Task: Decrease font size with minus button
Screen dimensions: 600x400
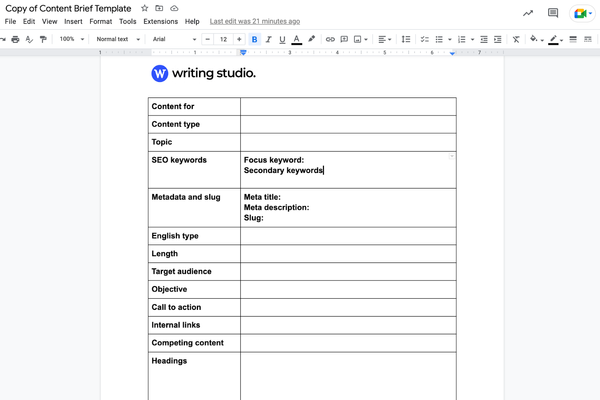Action: pyautogui.click(x=207, y=39)
